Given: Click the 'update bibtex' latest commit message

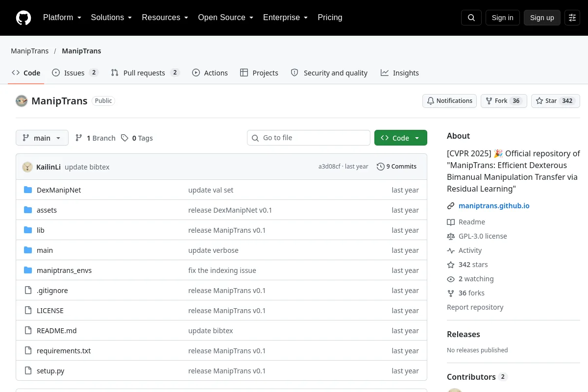Looking at the screenshot, I should 87,167.
